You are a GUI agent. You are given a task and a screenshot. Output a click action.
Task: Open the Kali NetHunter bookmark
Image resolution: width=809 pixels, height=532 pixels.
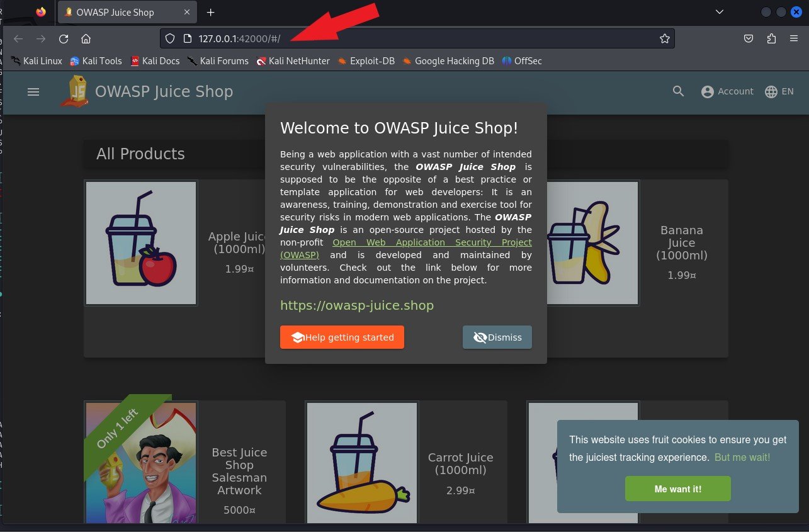293,61
